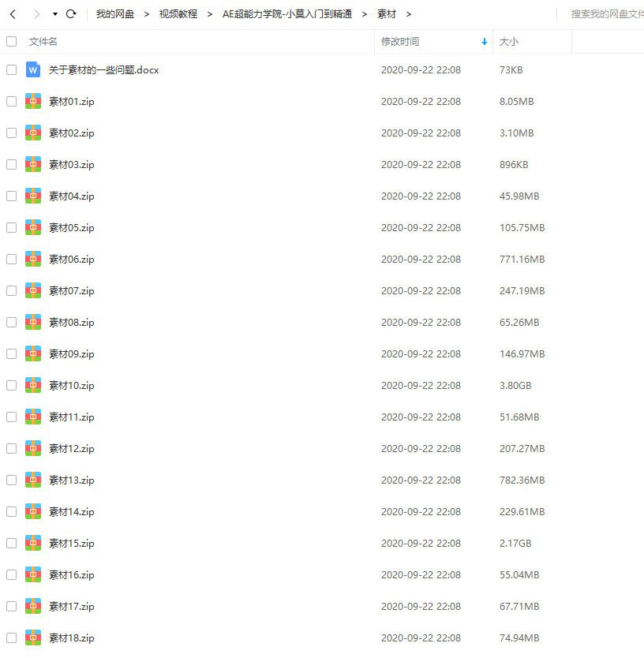Sort files by clicking 大小 column header
644x658 pixels.
[x=507, y=41]
